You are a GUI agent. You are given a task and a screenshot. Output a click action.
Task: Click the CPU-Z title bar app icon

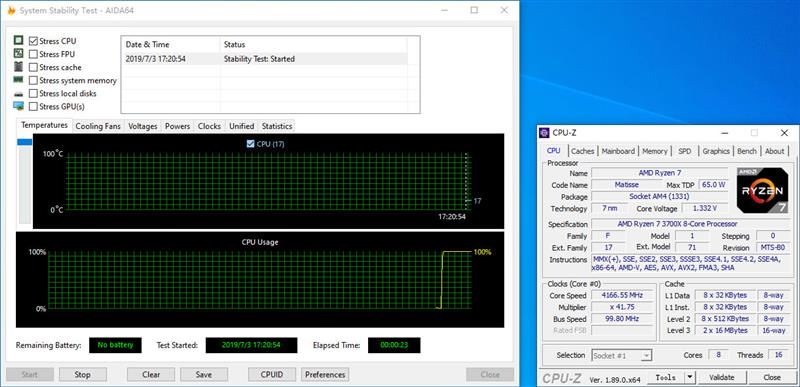pos(544,133)
